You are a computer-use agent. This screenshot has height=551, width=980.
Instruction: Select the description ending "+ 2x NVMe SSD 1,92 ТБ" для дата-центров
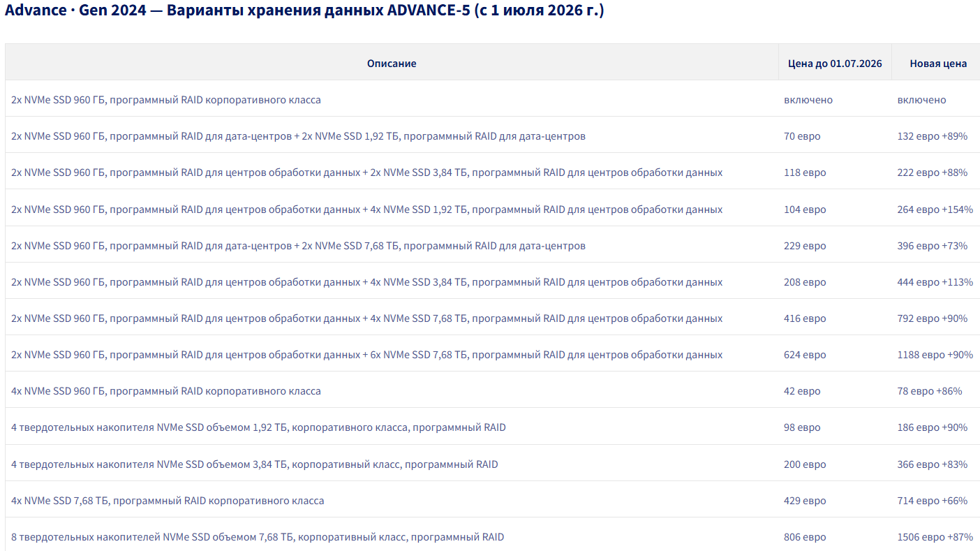(x=298, y=136)
